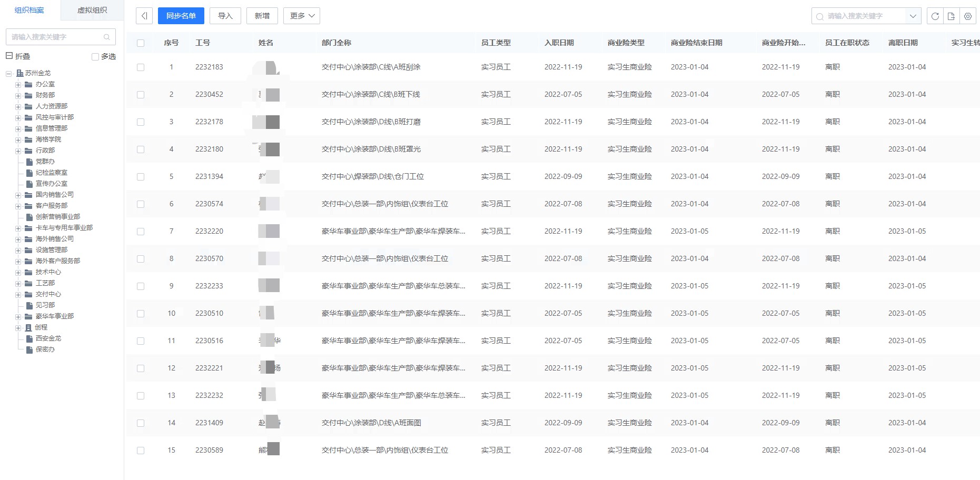Image resolution: width=980 pixels, height=480 pixels.
Task: Click the search magnifier in the organization panel
Action: 107,37
